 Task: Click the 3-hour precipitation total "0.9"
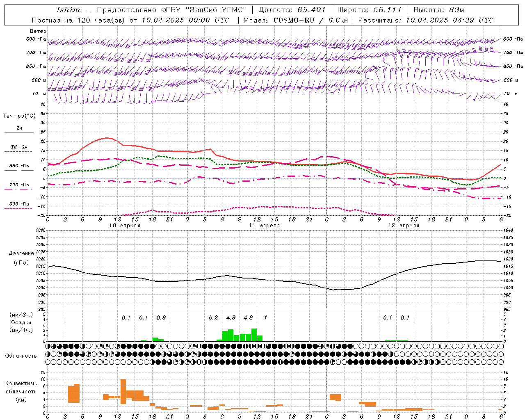pos(161,317)
